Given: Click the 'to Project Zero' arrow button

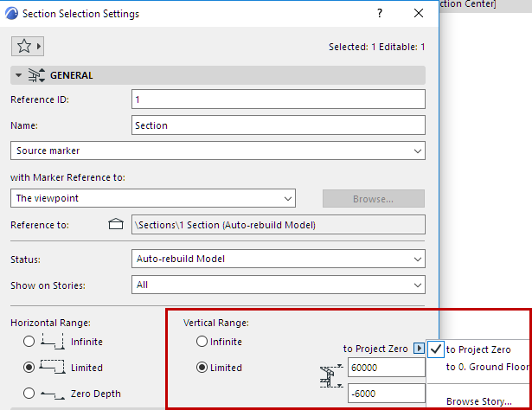Looking at the screenshot, I should pos(419,349).
